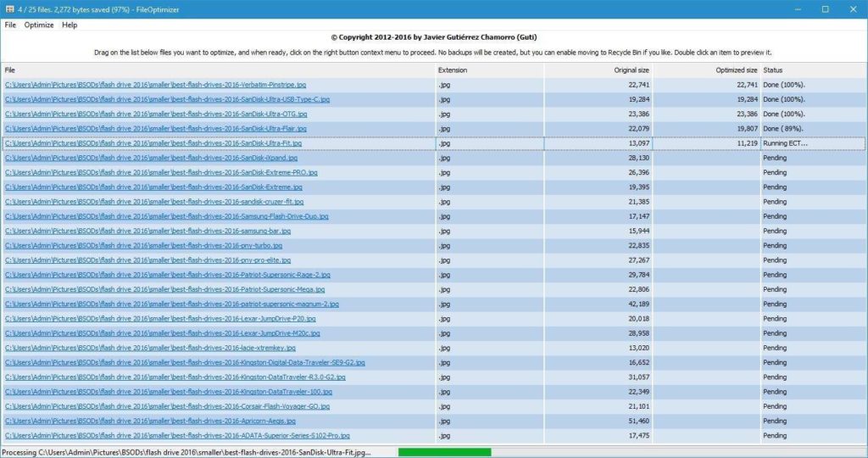Image resolution: width=868 pixels, height=458 pixels.
Task: Select the Lexar-JumpDrive-P20.jpg file link
Action: pos(160,319)
